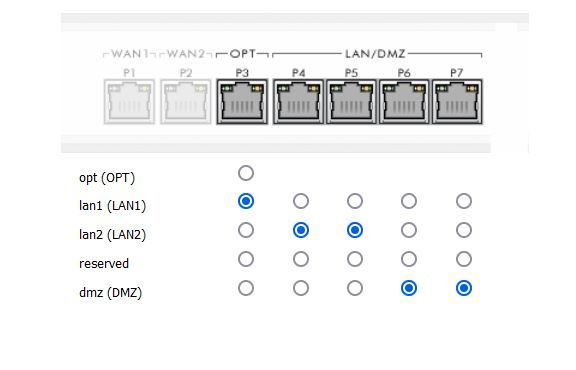This screenshot has height=370, width=576.
Task: Click the lan1 (LAN1) row label
Action: coord(112,205)
